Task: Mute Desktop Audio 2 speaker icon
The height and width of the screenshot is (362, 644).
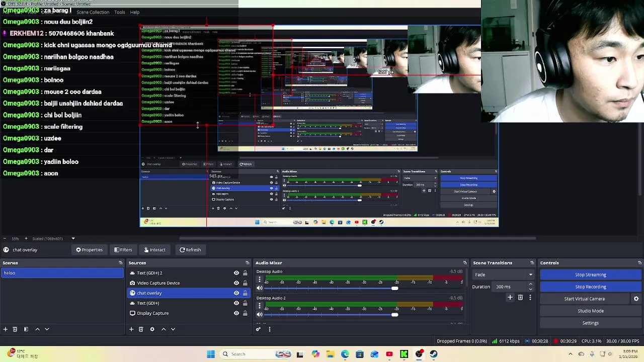Action: (x=260, y=315)
